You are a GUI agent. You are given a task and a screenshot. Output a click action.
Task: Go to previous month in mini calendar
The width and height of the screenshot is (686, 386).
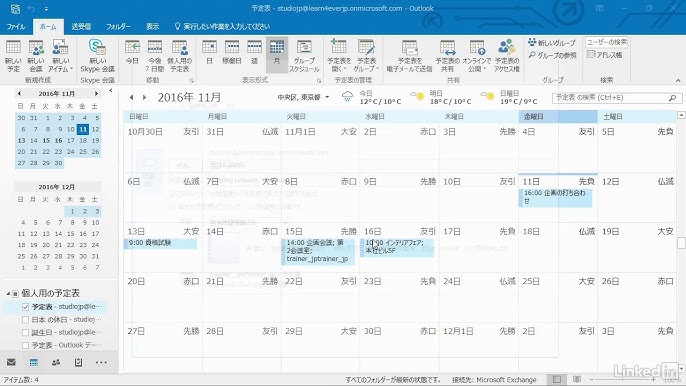[x=19, y=94]
